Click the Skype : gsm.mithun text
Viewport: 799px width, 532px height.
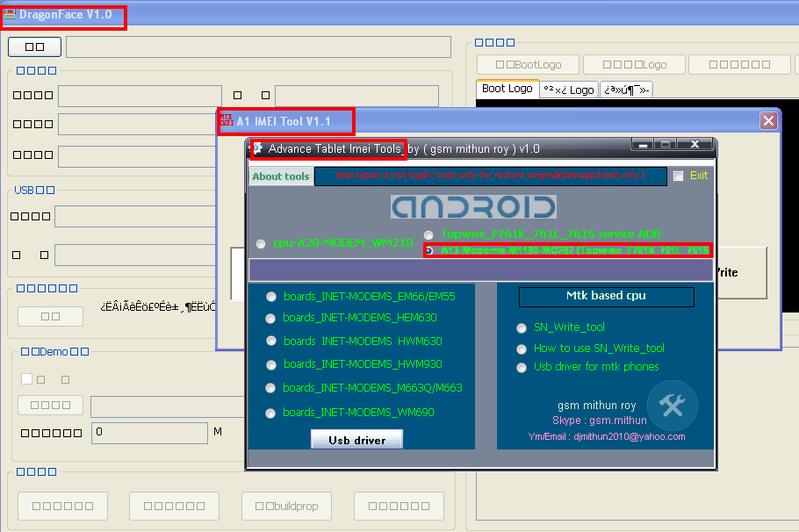click(599, 421)
